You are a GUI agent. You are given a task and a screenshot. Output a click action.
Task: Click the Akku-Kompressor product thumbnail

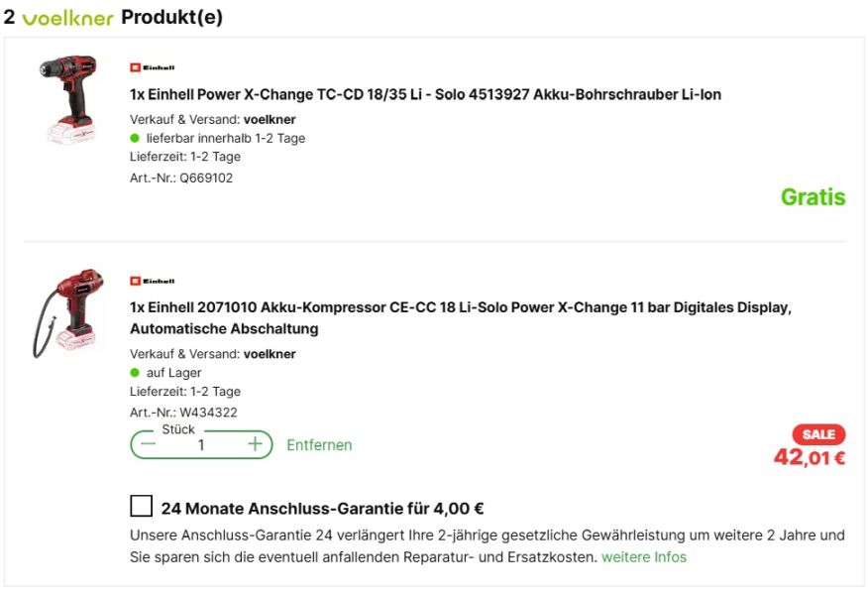pos(68,312)
